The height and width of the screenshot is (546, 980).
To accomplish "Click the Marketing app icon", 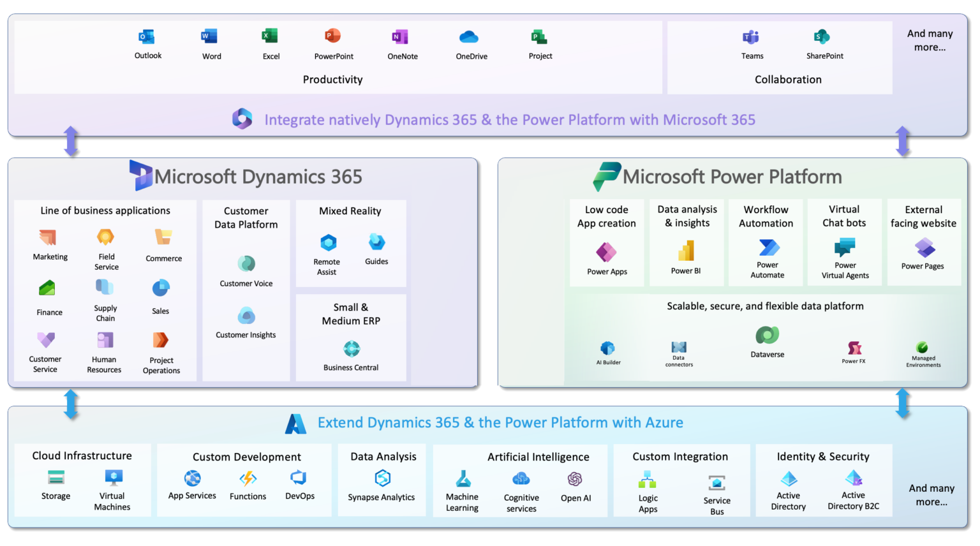I will tap(48, 237).
